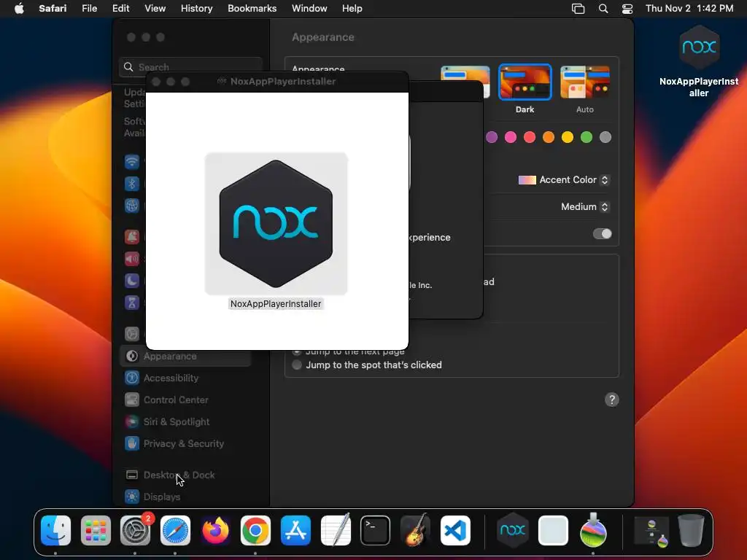This screenshot has width=747, height=560.
Task: Launch Safari from the Dock
Action: tap(175, 531)
